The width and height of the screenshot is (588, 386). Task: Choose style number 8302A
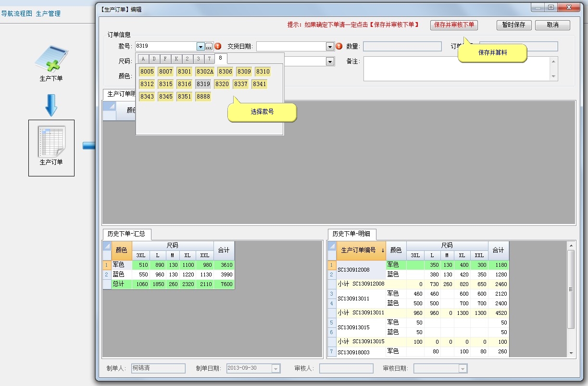205,72
